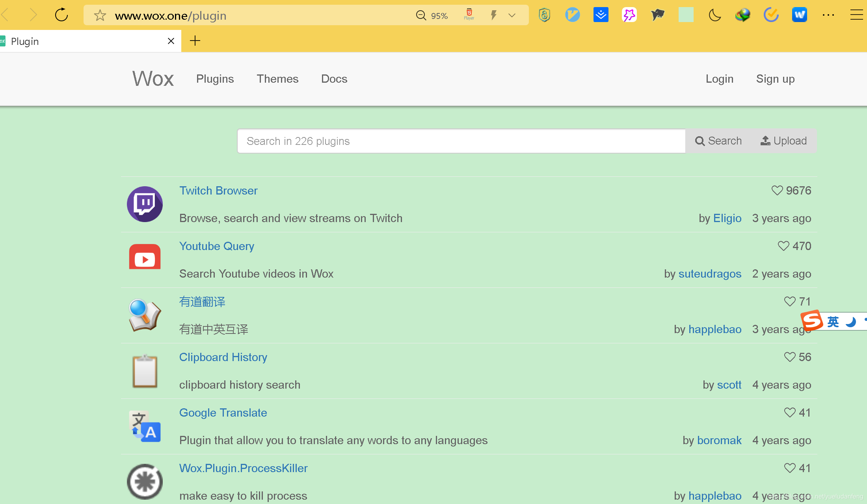Click the clipboard icon thumbnail

145,371
